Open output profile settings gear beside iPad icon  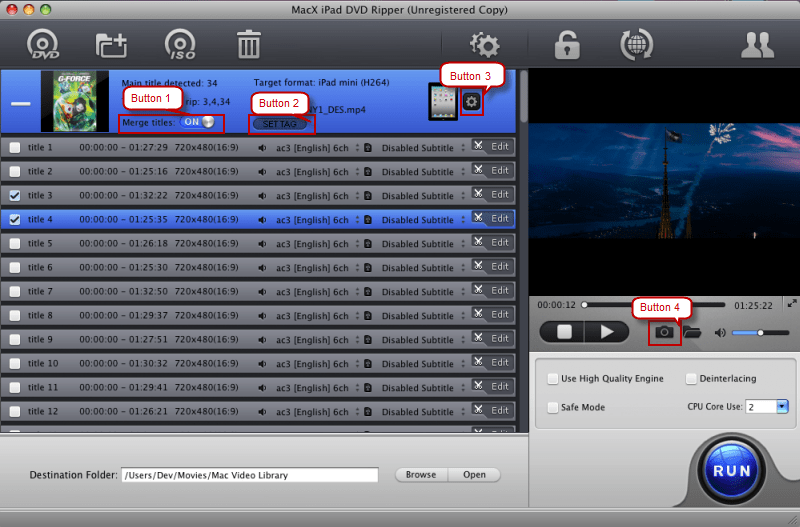click(x=471, y=102)
